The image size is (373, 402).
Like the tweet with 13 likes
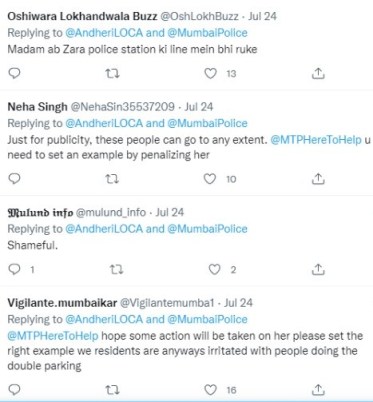click(210, 73)
